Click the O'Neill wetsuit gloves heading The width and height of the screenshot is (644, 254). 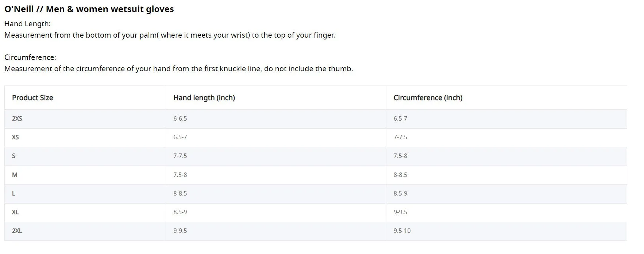tap(89, 9)
